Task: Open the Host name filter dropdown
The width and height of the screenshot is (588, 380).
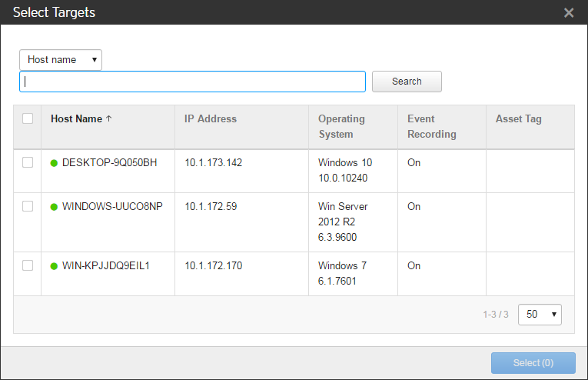Action: (x=61, y=60)
